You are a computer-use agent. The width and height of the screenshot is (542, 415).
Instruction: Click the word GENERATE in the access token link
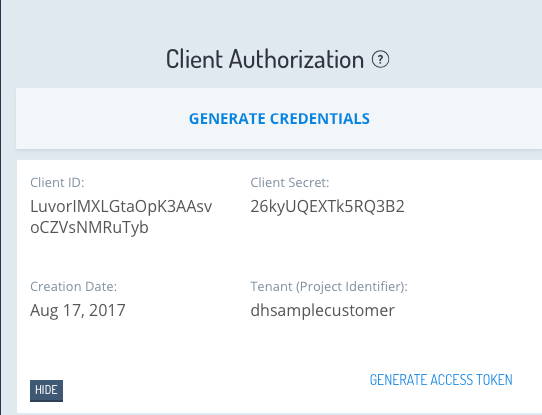point(398,380)
